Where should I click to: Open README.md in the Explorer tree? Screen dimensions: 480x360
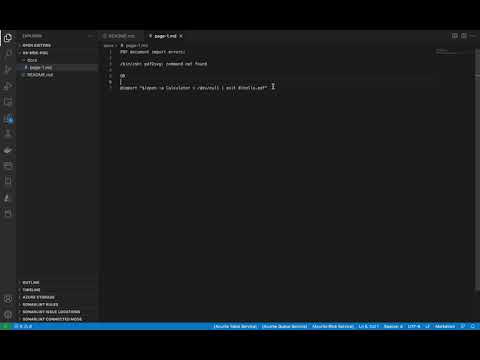pos(57,75)
